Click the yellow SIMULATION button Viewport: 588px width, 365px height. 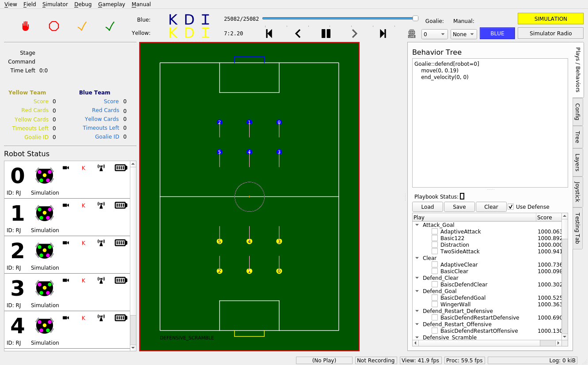click(550, 19)
